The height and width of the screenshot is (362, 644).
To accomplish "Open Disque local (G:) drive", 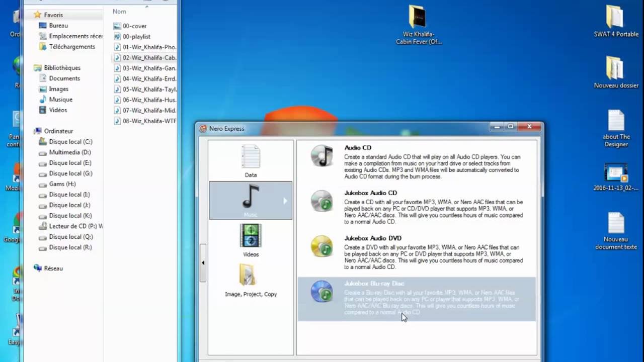I will pyautogui.click(x=66, y=173).
